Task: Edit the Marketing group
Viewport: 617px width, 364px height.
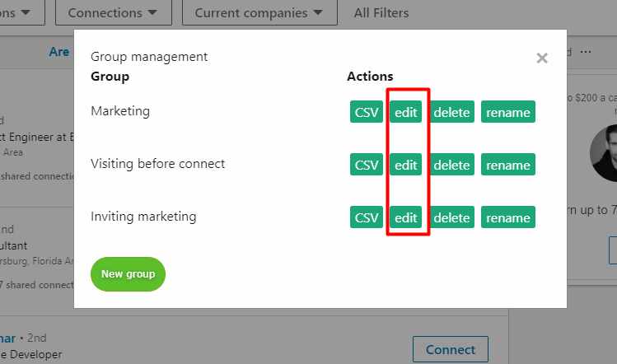Action: (x=405, y=112)
